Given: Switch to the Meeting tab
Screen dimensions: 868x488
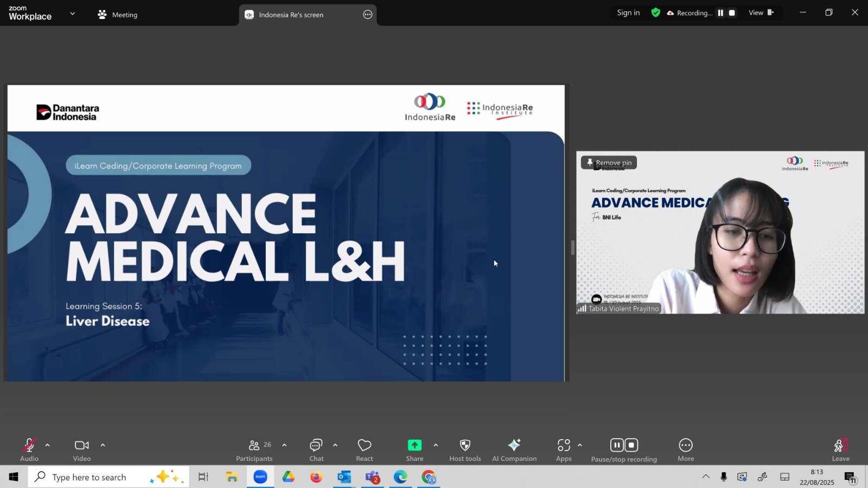Looking at the screenshot, I should pos(118,15).
